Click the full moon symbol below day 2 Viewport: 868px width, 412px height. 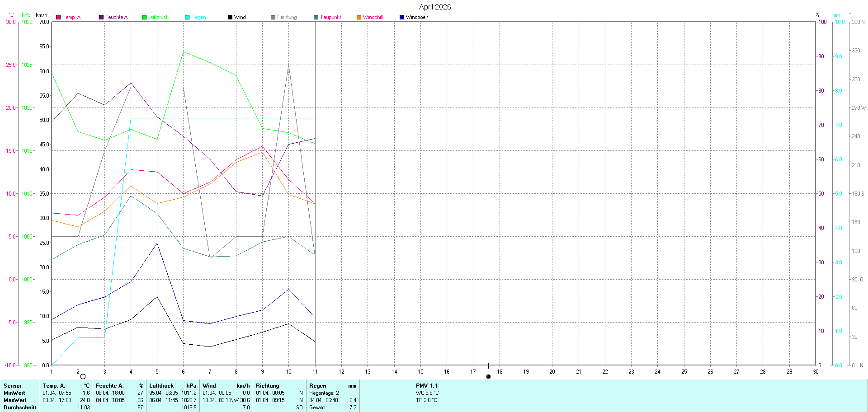83,376
